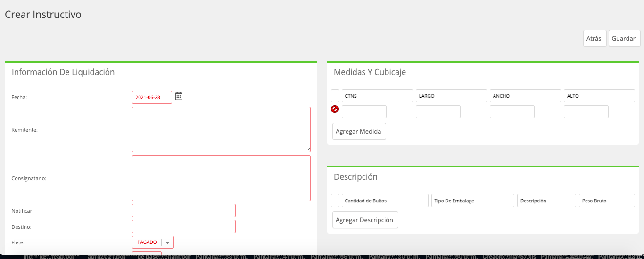Remove the measurement row with the red icon
The width and height of the screenshot is (644, 259).
[335, 109]
